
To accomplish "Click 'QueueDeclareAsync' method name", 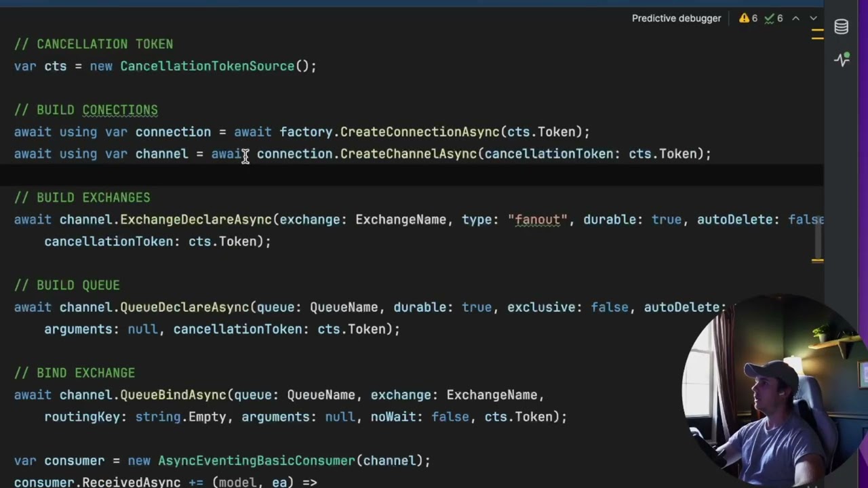I will [x=184, y=307].
